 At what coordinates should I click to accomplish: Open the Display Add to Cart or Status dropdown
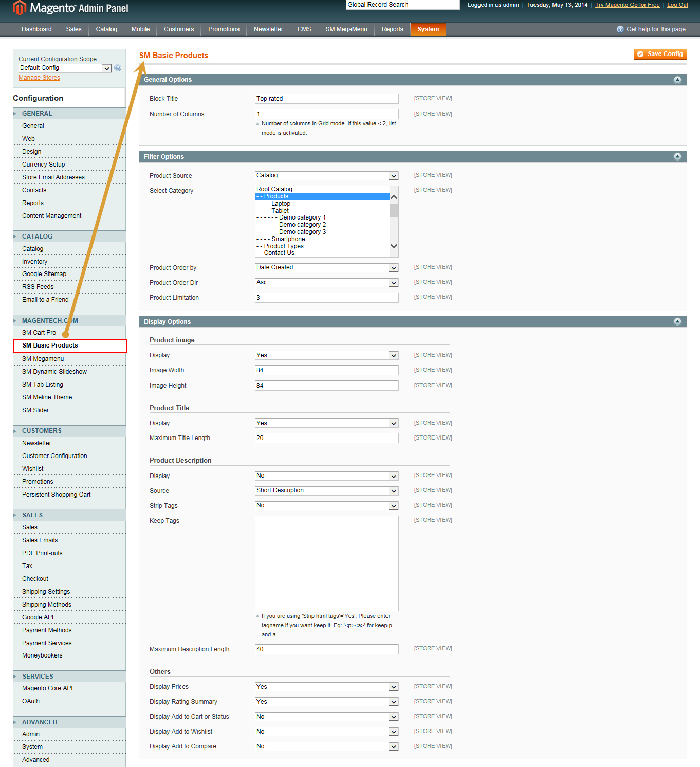(326, 717)
